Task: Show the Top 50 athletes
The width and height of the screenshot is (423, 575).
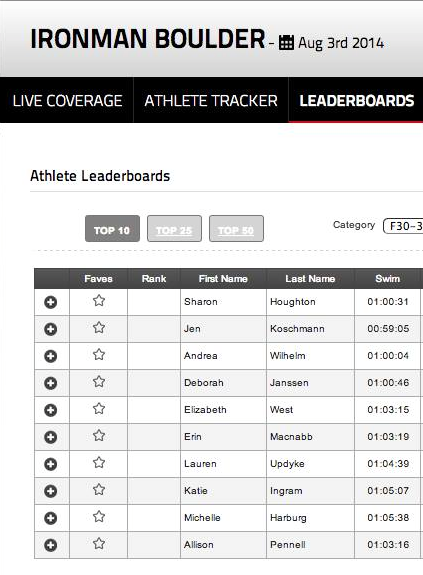Action: (x=236, y=228)
